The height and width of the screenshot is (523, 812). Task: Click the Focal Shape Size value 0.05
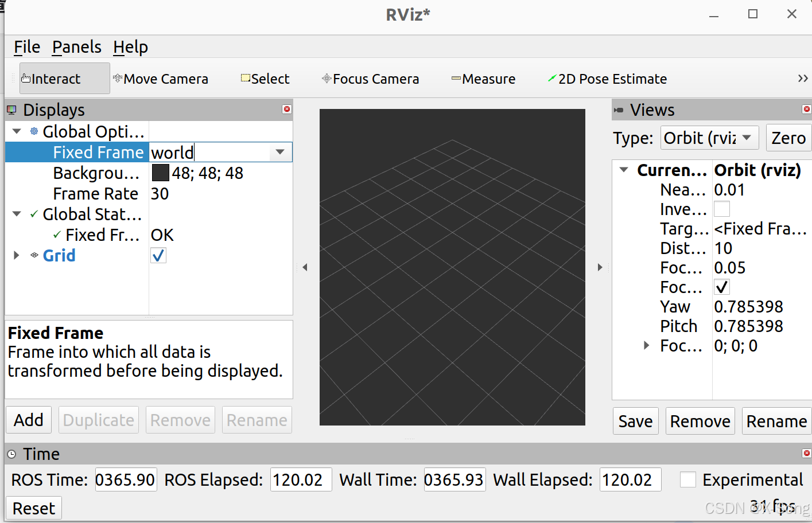(x=730, y=268)
